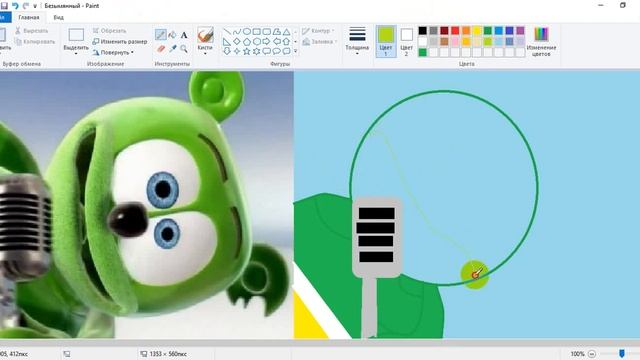The image size is (640, 360).
Task: Click the 100% zoom level text
Action: 577,354
